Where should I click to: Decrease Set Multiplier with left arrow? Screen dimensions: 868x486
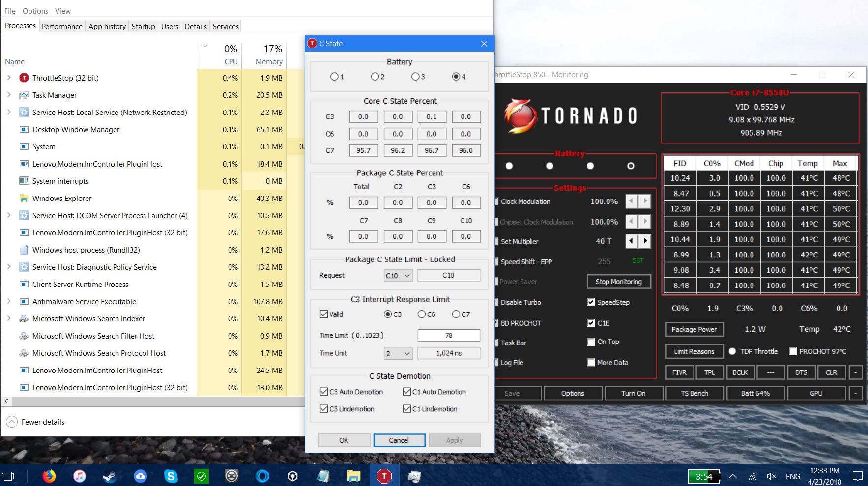pos(632,241)
